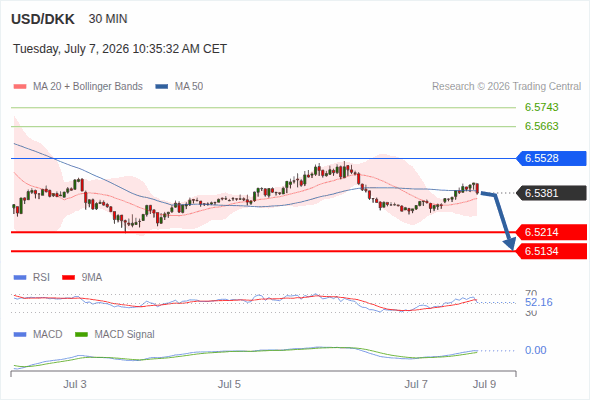
Task: Click the Jul 3 date axis marker
Action: [x=75, y=384]
